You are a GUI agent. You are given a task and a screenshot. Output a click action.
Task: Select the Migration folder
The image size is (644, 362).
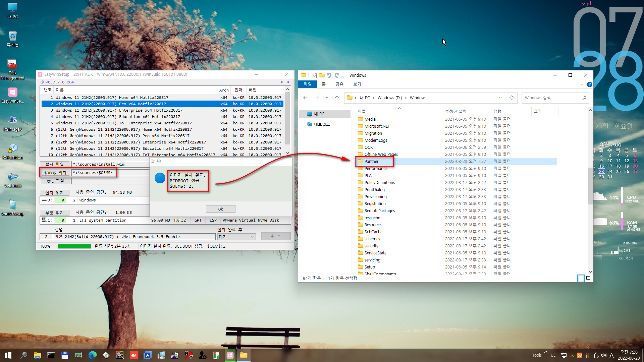coord(373,133)
